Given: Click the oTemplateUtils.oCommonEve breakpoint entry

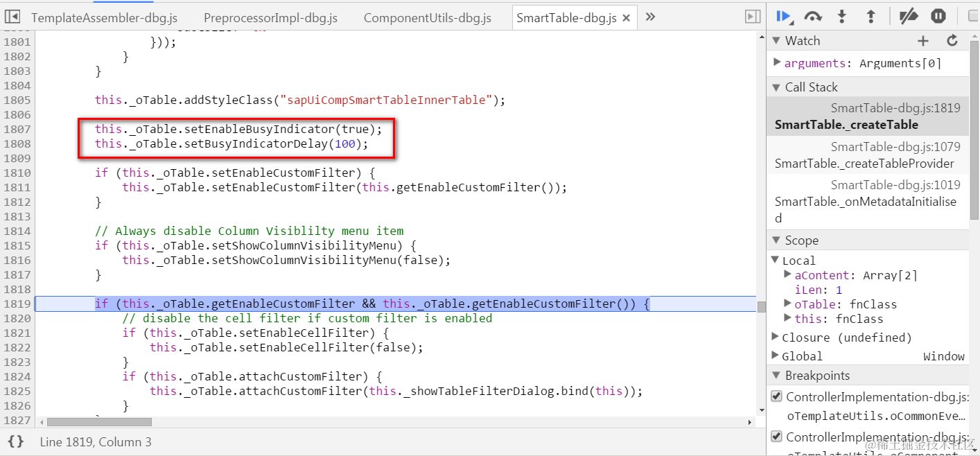Looking at the screenshot, I should [876, 416].
